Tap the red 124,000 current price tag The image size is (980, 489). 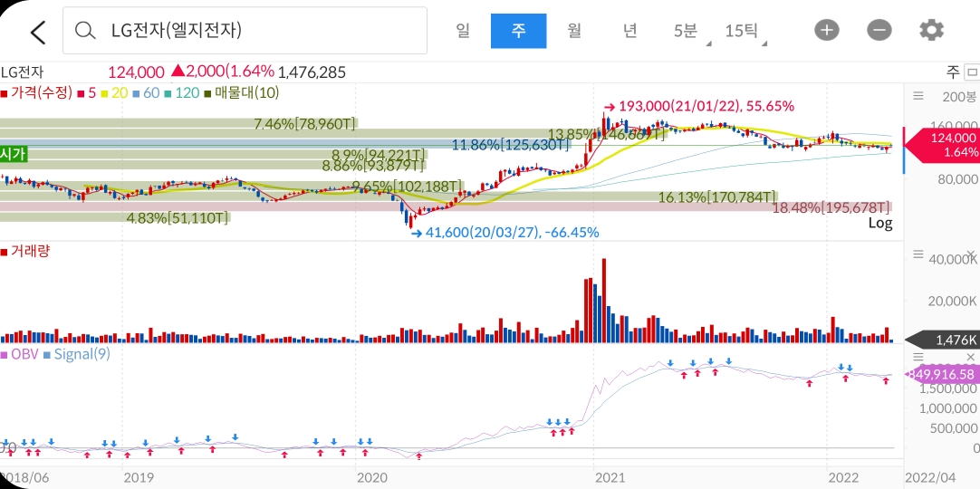point(945,145)
